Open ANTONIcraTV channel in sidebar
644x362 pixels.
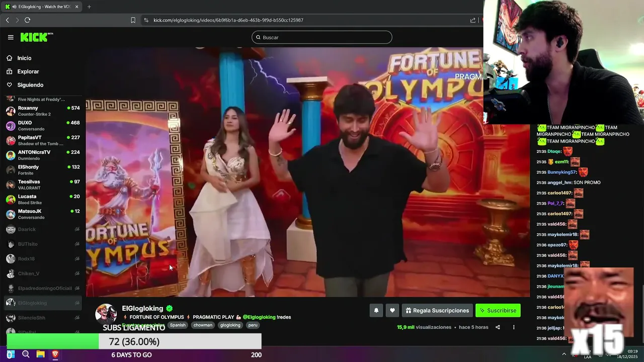42,155
